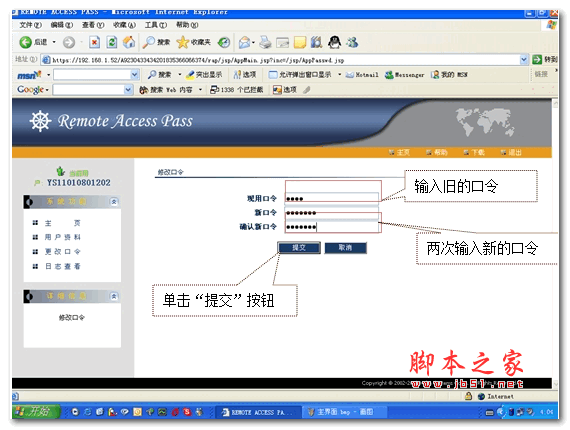Click the Windows 开始 Start button
The height and width of the screenshot is (430, 570).
pos(36,411)
